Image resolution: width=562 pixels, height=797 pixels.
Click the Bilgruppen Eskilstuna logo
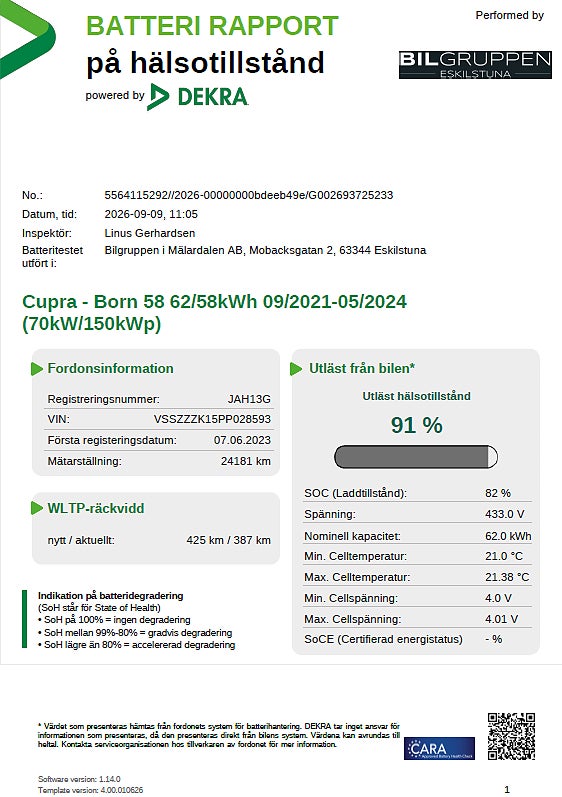click(475, 65)
